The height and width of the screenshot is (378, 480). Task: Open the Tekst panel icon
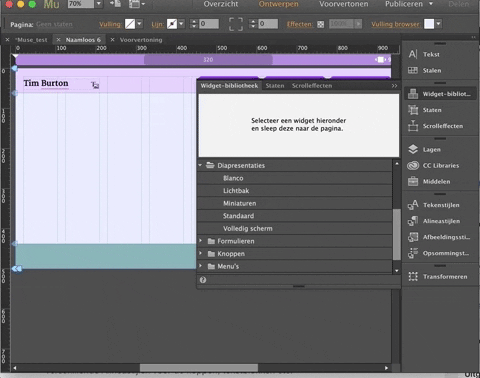pos(413,54)
